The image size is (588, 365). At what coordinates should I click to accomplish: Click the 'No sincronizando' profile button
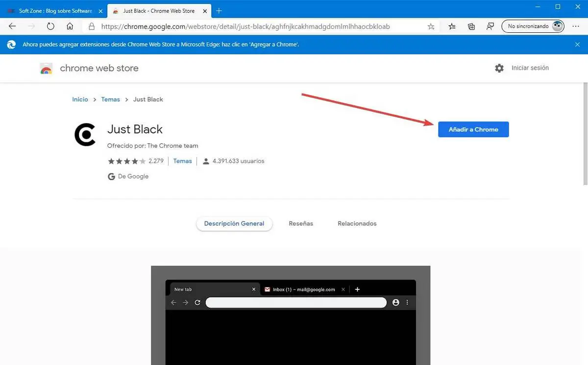(533, 26)
